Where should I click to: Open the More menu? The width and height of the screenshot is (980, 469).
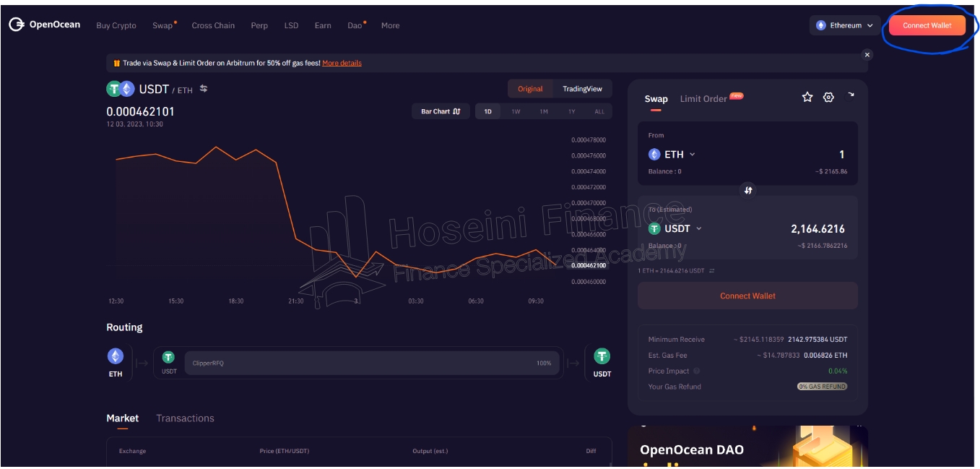point(390,25)
